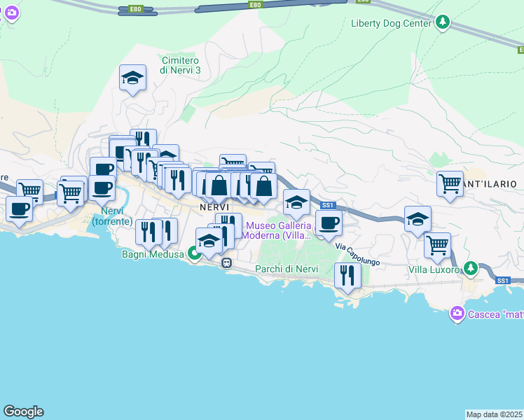Select the Liberty Dog Center park icon

pyautogui.click(x=442, y=22)
